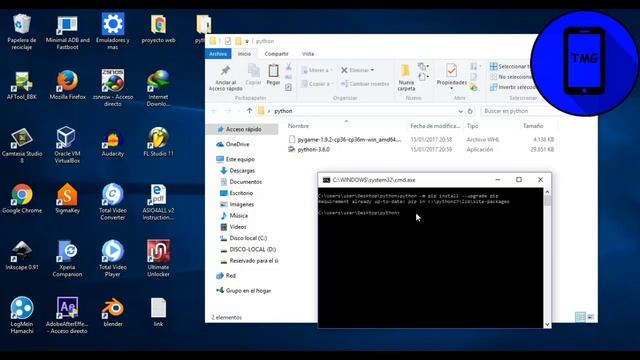Refresh the python folder view
Image resolution: width=640 pixels, height=360 pixels.
tap(470, 111)
